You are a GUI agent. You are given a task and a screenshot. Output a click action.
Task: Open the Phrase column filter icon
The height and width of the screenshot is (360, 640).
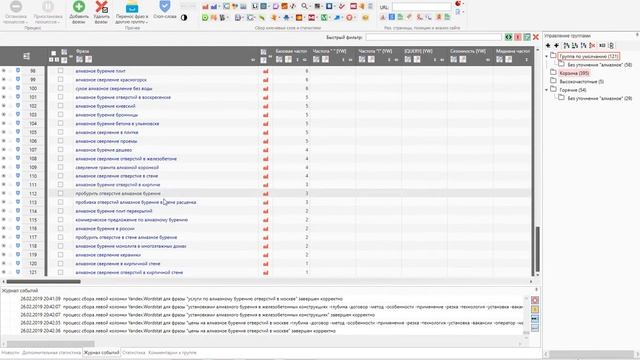click(79, 60)
